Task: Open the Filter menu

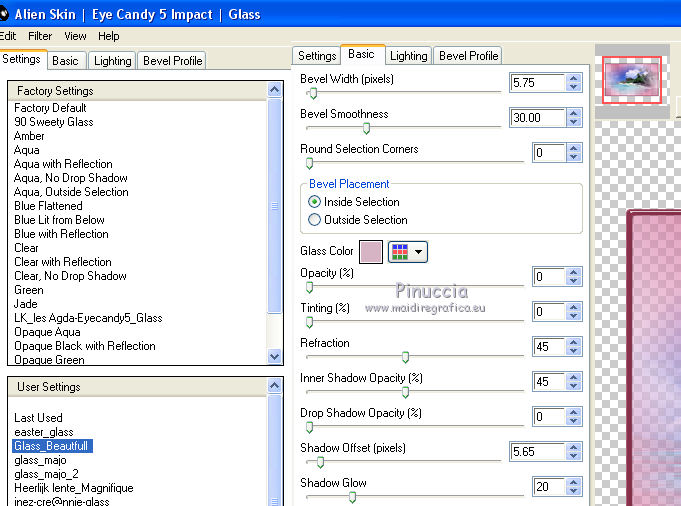Action: pyautogui.click(x=40, y=36)
